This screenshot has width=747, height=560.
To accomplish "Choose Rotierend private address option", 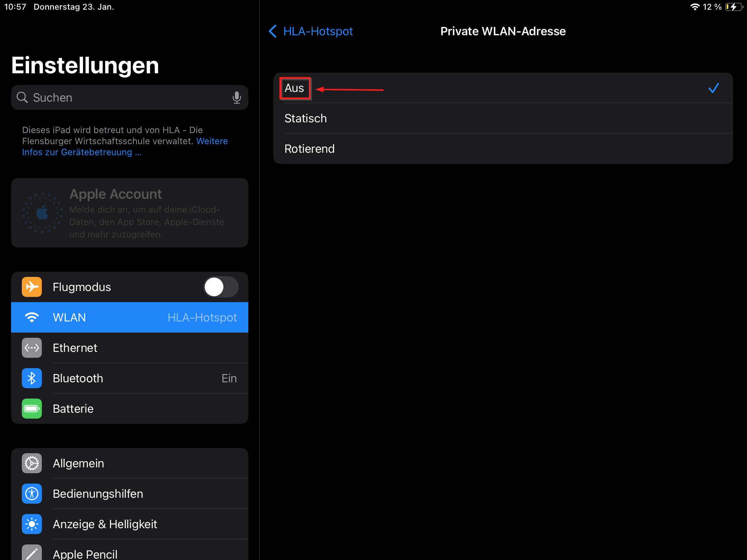I will tap(503, 149).
